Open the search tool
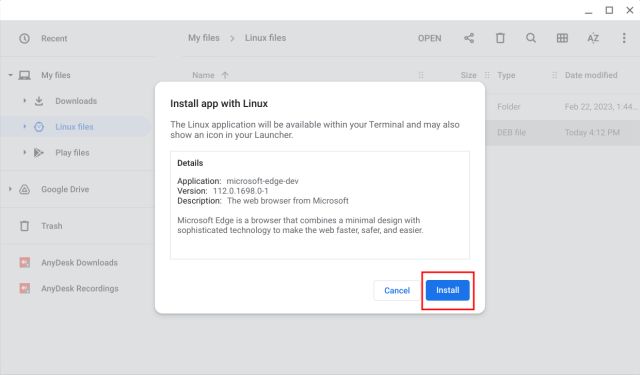This screenshot has width=640, height=375. [531, 38]
